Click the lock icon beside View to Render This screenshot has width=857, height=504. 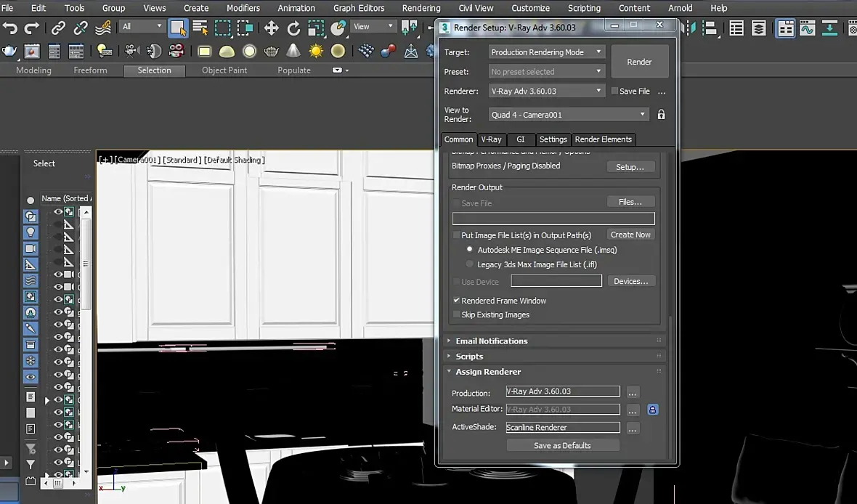click(x=661, y=115)
